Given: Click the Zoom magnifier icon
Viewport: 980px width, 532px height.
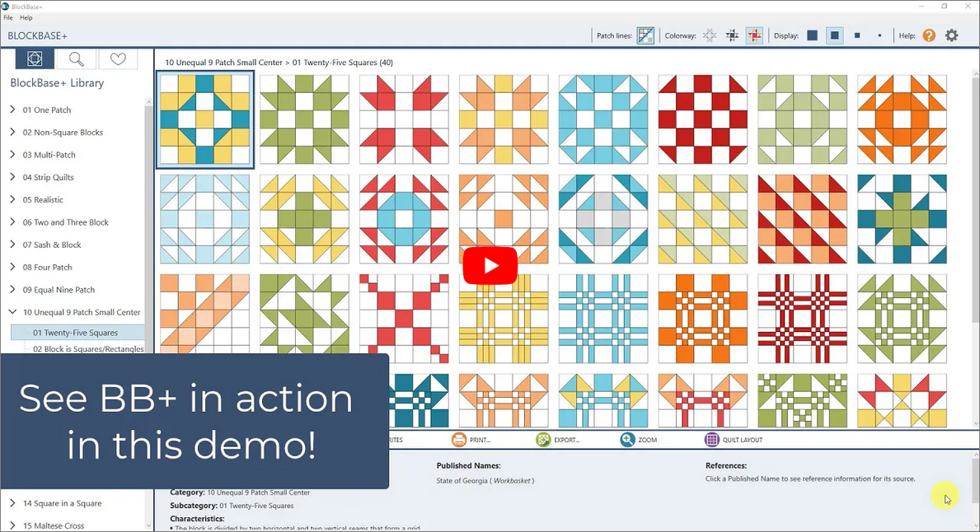Looking at the screenshot, I should (628, 440).
